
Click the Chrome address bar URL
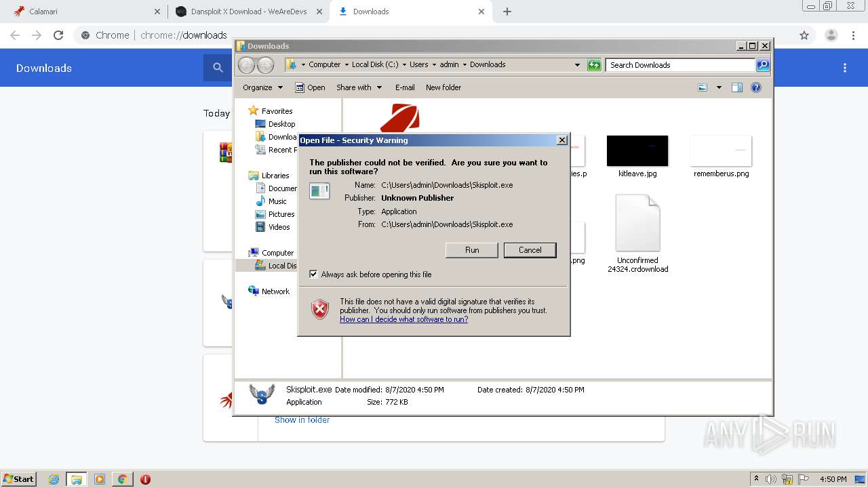[x=183, y=35]
